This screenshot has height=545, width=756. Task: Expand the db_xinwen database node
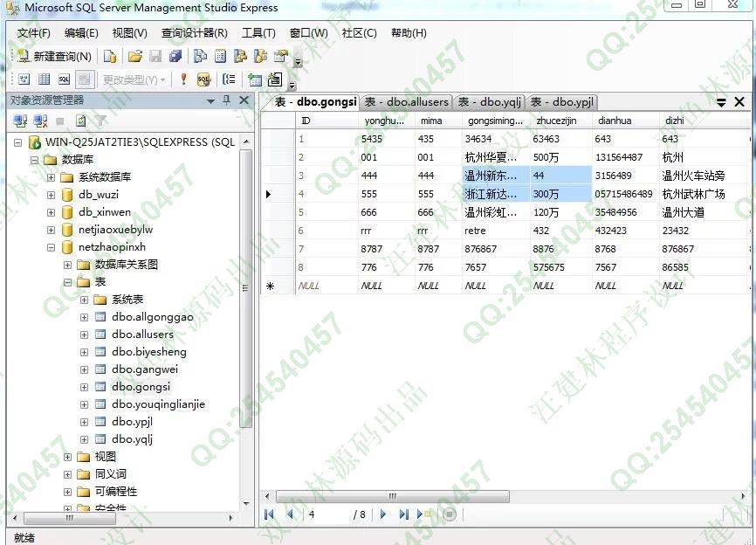click(x=52, y=212)
